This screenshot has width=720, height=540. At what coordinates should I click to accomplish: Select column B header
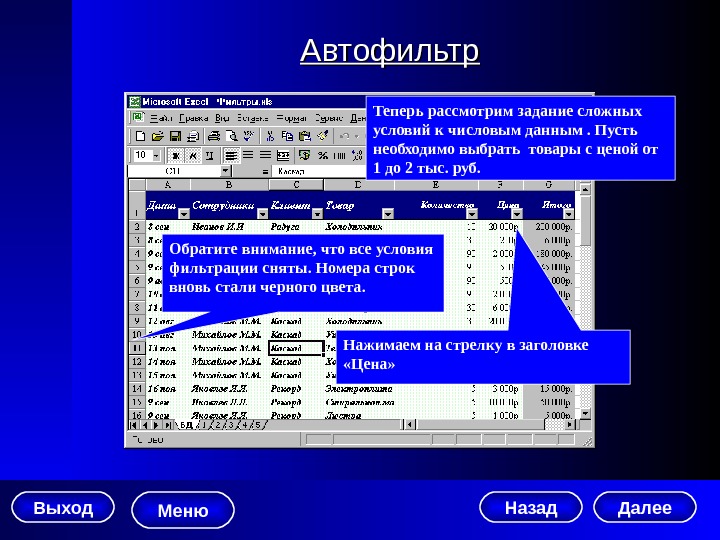coord(229,185)
